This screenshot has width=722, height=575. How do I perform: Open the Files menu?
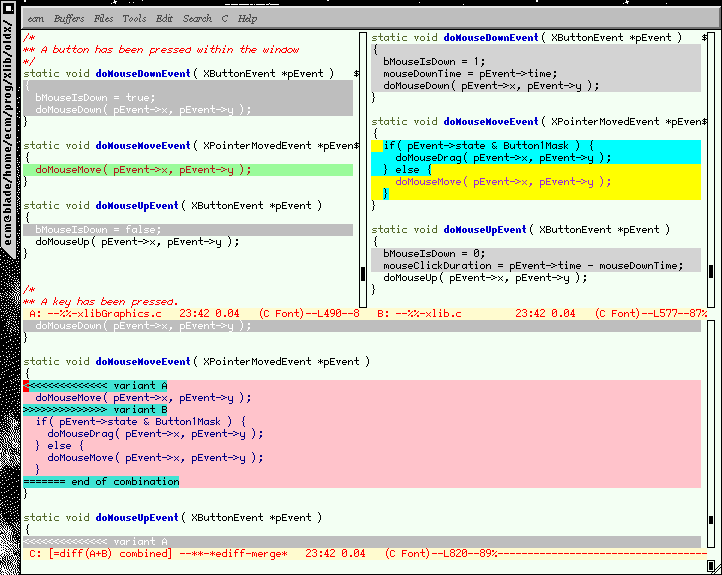103,18
